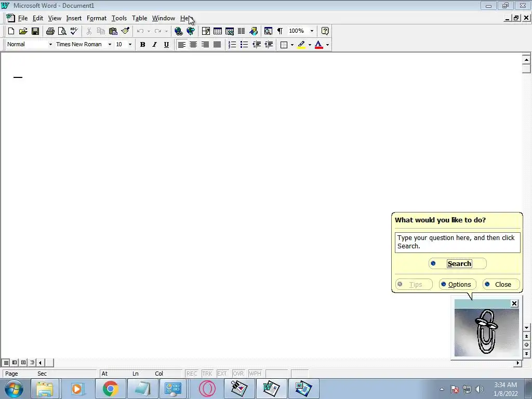Image resolution: width=532 pixels, height=399 pixels.
Task: Open the Windows Start menu
Action: tap(14, 389)
